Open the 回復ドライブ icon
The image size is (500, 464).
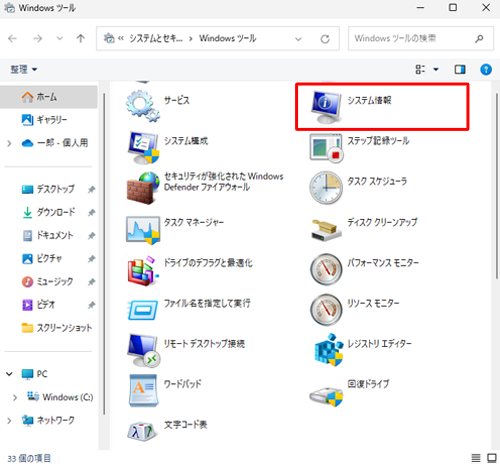coord(326,396)
